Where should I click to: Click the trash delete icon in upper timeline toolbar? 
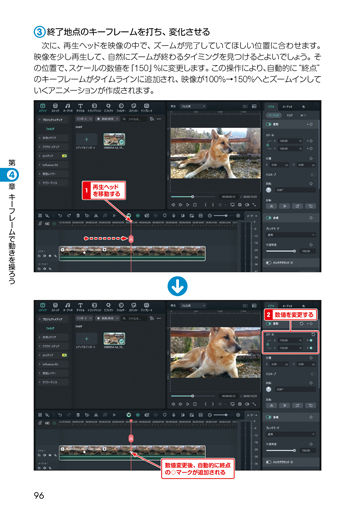pyautogui.click(x=78, y=216)
